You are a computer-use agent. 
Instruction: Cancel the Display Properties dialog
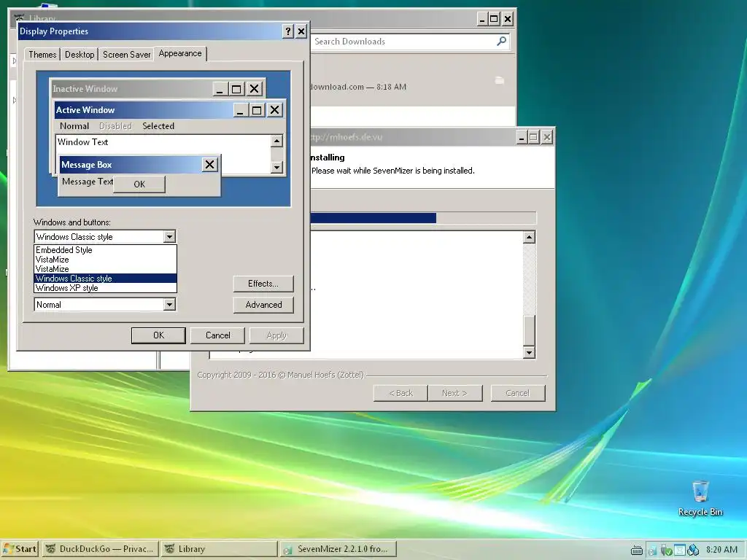point(217,335)
